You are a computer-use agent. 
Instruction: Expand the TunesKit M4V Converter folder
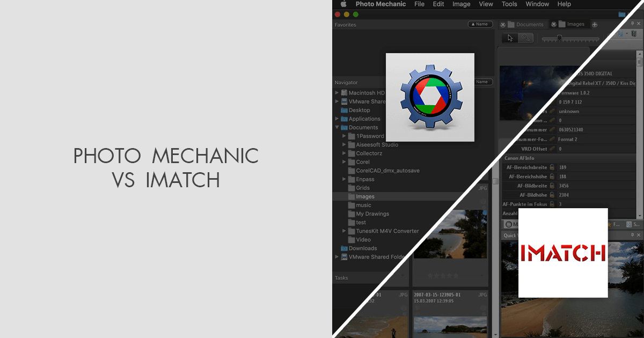[x=344, y=231]
